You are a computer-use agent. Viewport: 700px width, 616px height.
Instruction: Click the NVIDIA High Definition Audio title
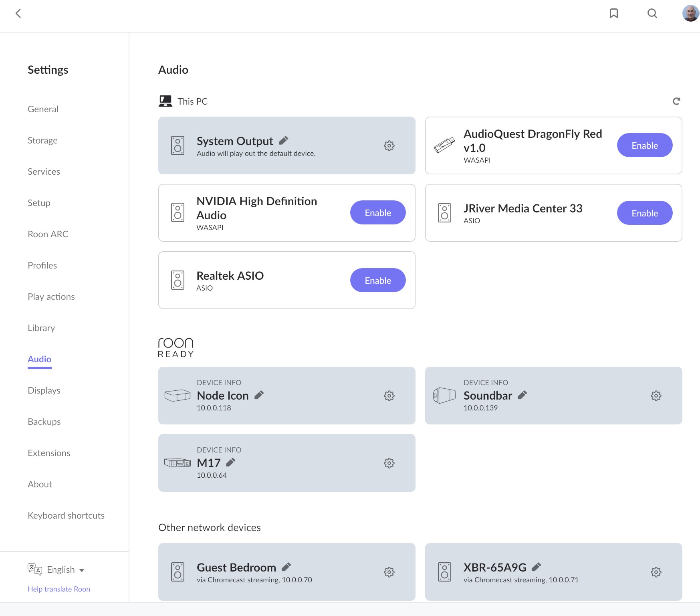pyautogui.click(x=256, y=208)
